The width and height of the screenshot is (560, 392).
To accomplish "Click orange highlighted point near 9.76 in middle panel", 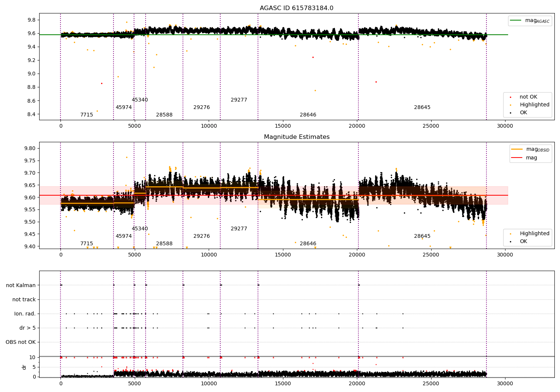I will (127, 157).
